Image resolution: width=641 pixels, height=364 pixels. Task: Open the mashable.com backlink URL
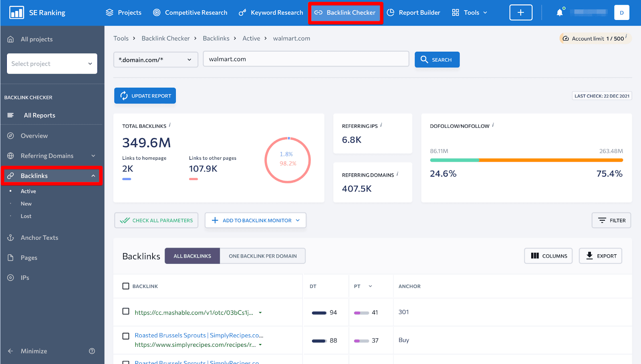(194, 313)
